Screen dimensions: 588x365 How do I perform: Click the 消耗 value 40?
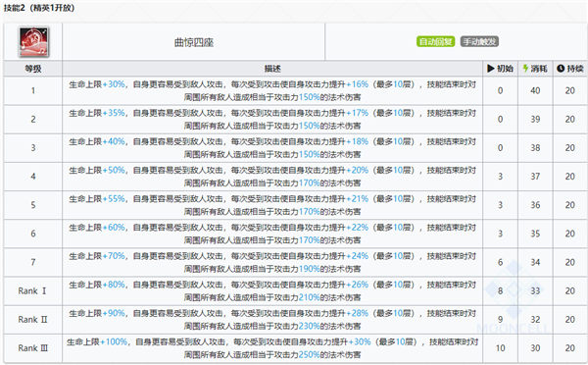pos(535,90)
